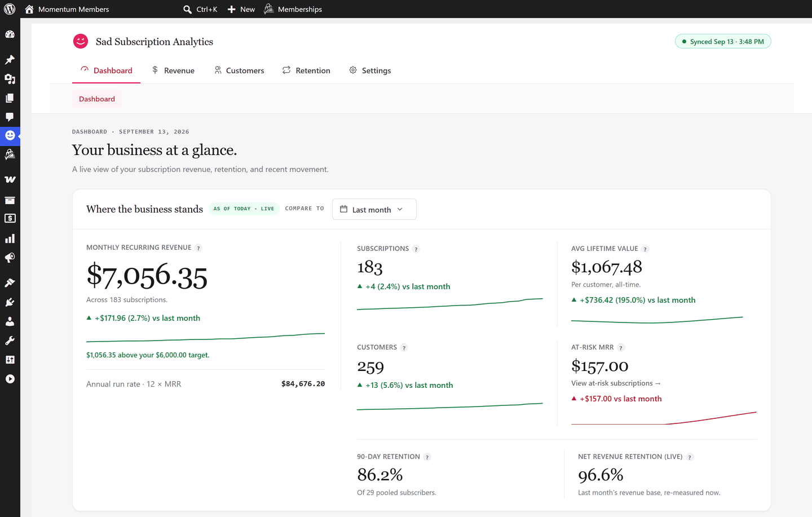Click the $157.00 at-risk value
Image resolution: width=812 pixels, height=517 pixels.
pos(600,366)
